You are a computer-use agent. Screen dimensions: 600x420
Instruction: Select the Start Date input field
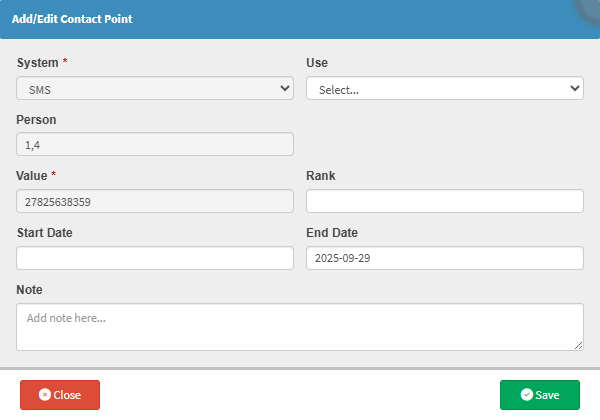click(155, 258)
